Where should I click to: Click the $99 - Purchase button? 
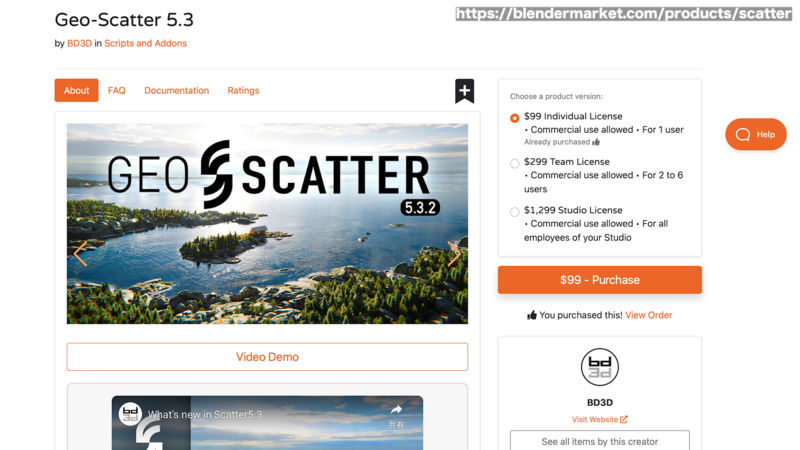(599, 280)
